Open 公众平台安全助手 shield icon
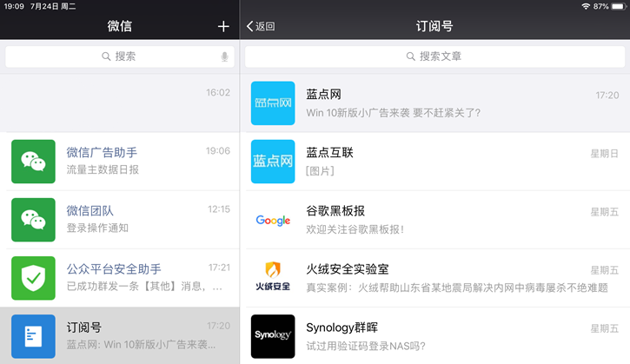 tap(33, 278)
